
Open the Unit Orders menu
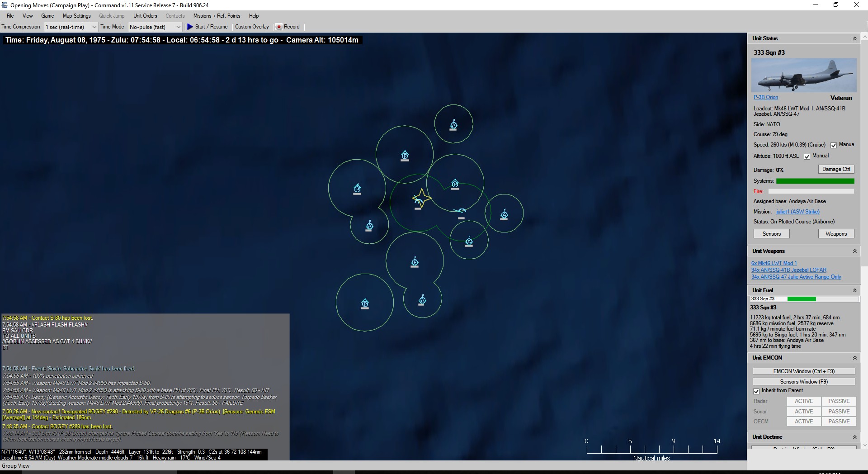145,16
